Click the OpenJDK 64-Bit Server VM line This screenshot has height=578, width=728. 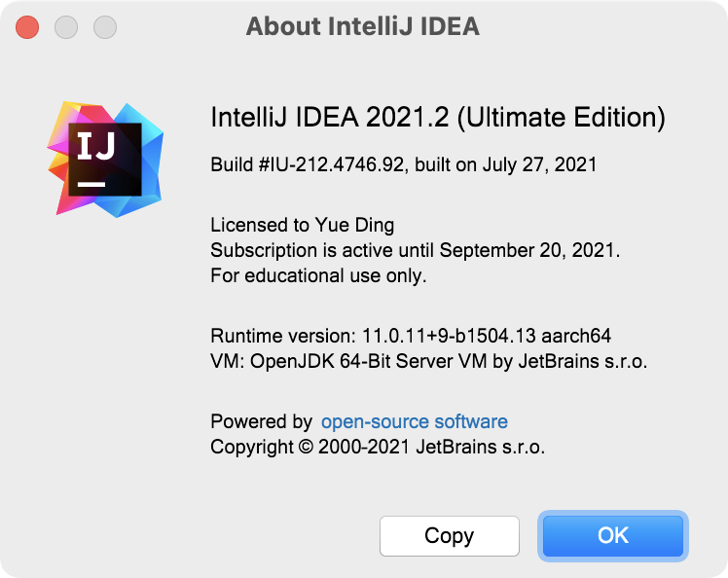(429, 361)
